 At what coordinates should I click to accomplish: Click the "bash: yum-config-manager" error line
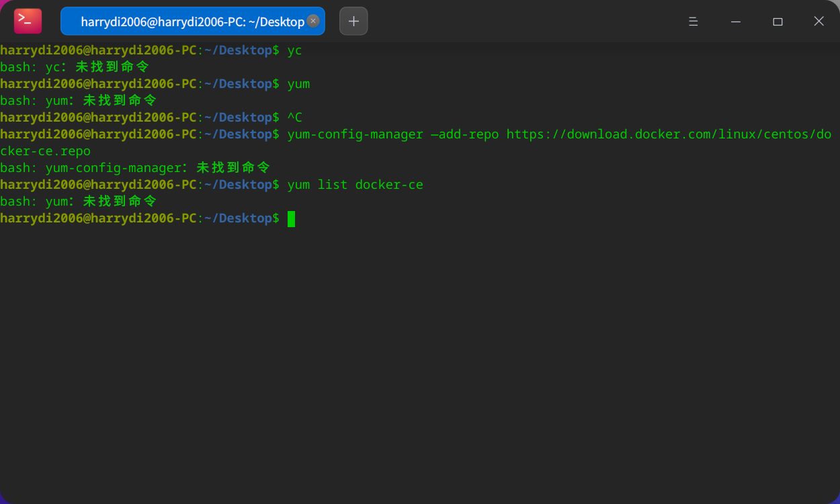click(x=134, y=168)
